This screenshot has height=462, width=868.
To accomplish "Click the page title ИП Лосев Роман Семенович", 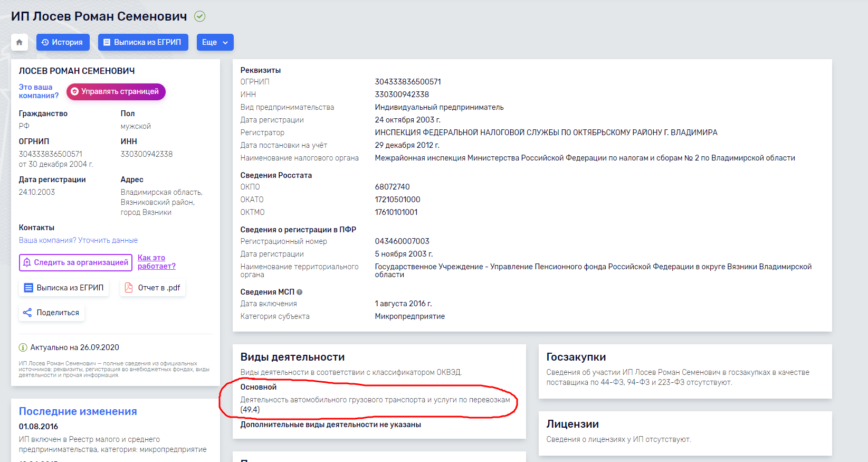I will (99, 16).
